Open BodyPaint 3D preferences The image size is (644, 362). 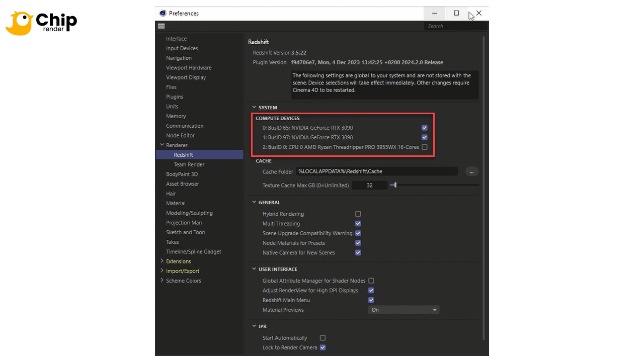point(182,174)
